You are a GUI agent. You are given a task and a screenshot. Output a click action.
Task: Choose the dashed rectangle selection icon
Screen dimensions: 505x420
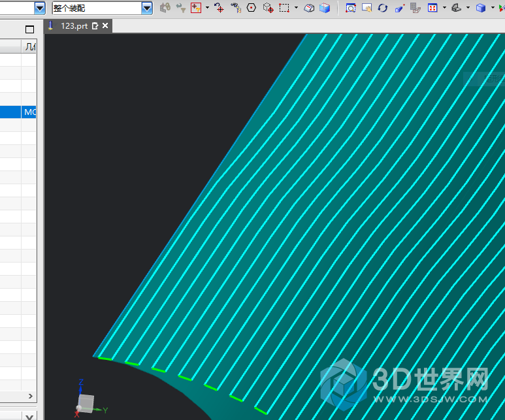(284, 8)
